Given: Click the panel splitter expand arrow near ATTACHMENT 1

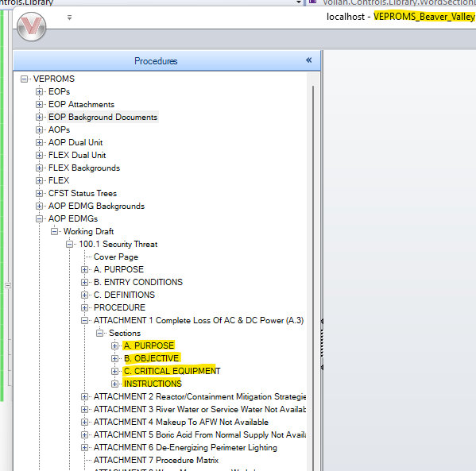Looking at the screenshot, I should click(x=322, y=321).
